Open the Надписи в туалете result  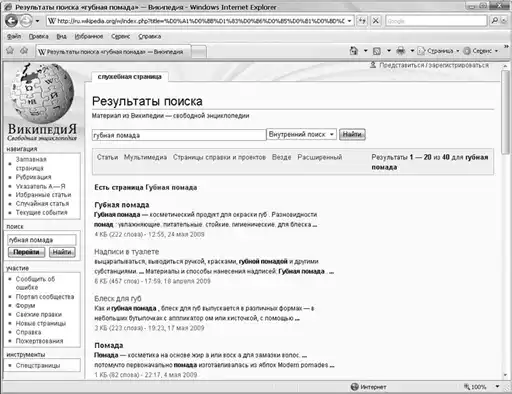(x=127, y=252)
